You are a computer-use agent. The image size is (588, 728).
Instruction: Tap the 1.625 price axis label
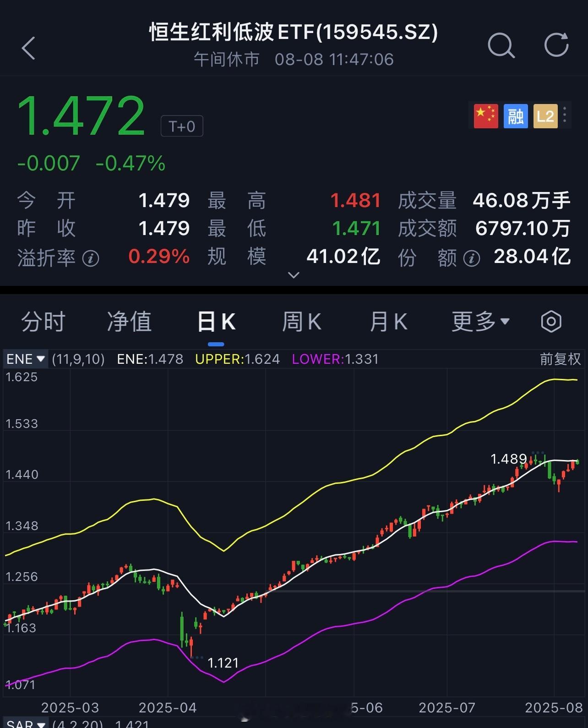(22, 377)
